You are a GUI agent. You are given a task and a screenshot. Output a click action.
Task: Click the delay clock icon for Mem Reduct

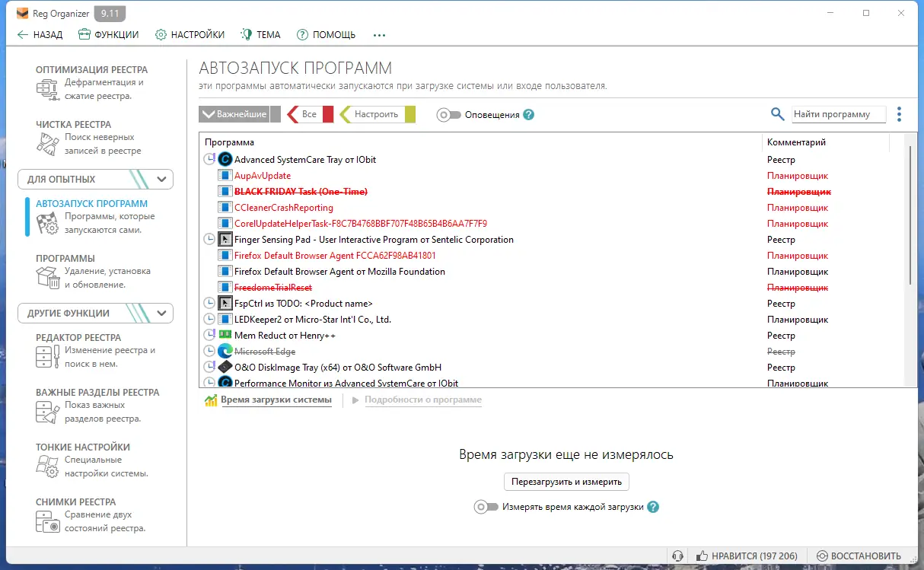[210, 336]
